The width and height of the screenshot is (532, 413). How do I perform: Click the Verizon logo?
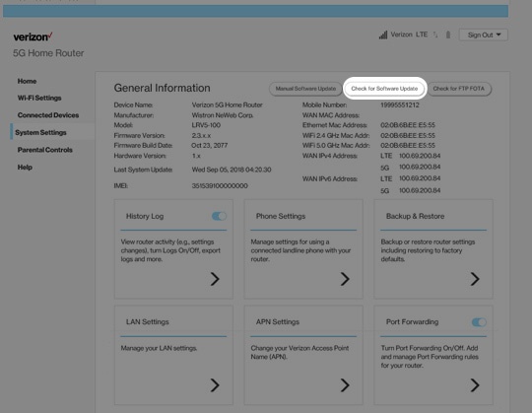pyautogui.click(x=33, y=36)
